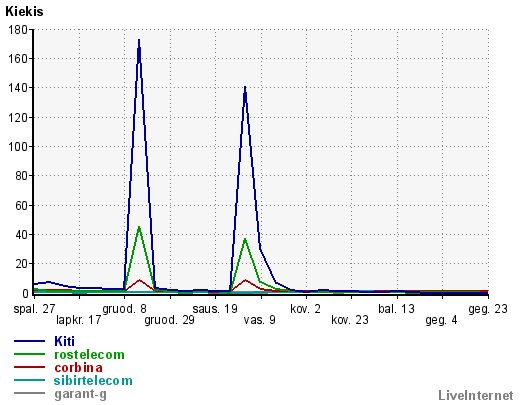Click the 100 y-axis value label
This screenshot has width=520, height=405.
(x=18, y=146)
